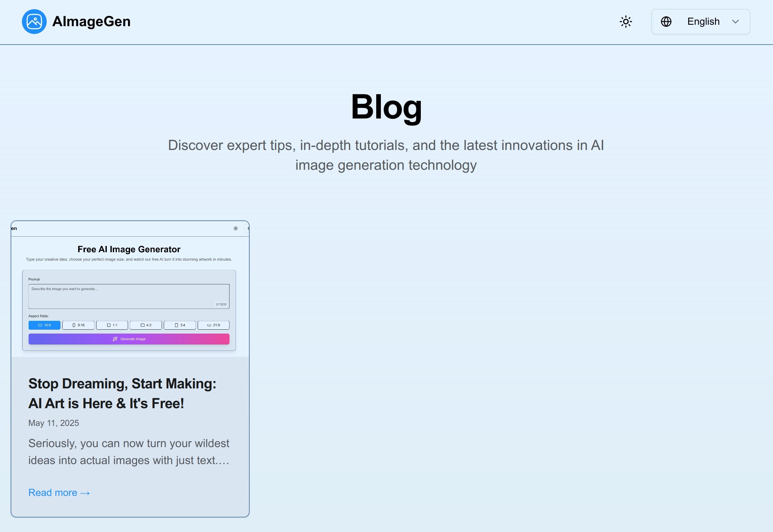Click the monitor icon on the 4:3 button
773x532 pixels.
(142, 325)
